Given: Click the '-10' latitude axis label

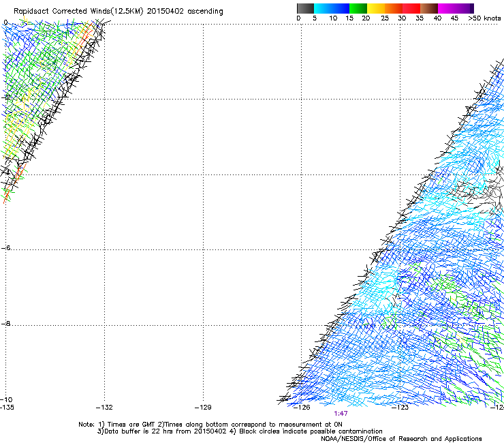Looking at the screenshot, I should 6,399.
